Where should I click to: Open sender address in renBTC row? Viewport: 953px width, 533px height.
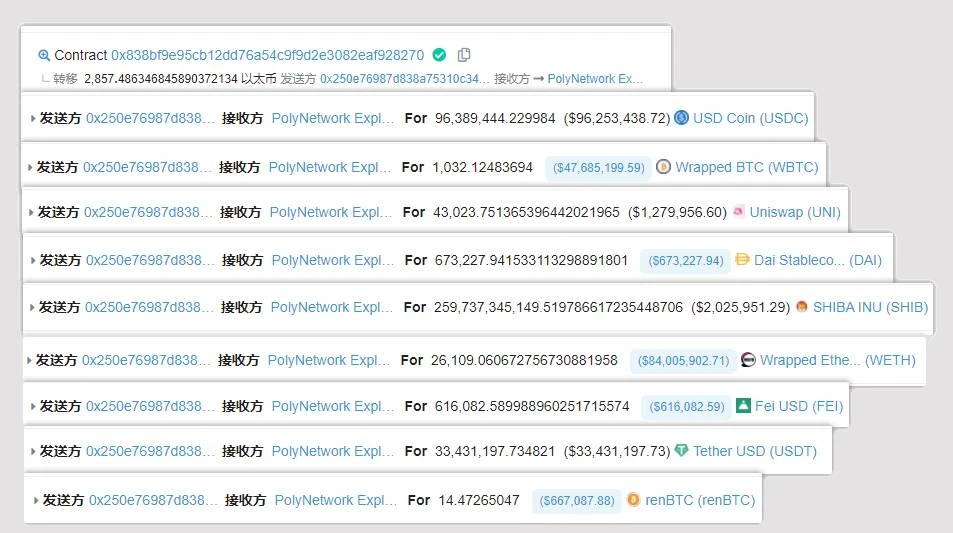pyautogui.click(x=153, y=500)
